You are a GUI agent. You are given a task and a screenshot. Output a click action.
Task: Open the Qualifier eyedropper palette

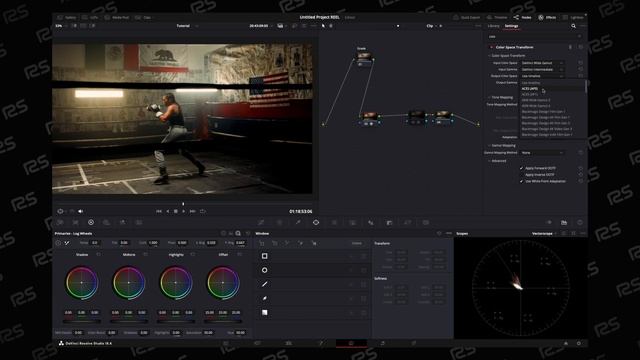(298, 222)
